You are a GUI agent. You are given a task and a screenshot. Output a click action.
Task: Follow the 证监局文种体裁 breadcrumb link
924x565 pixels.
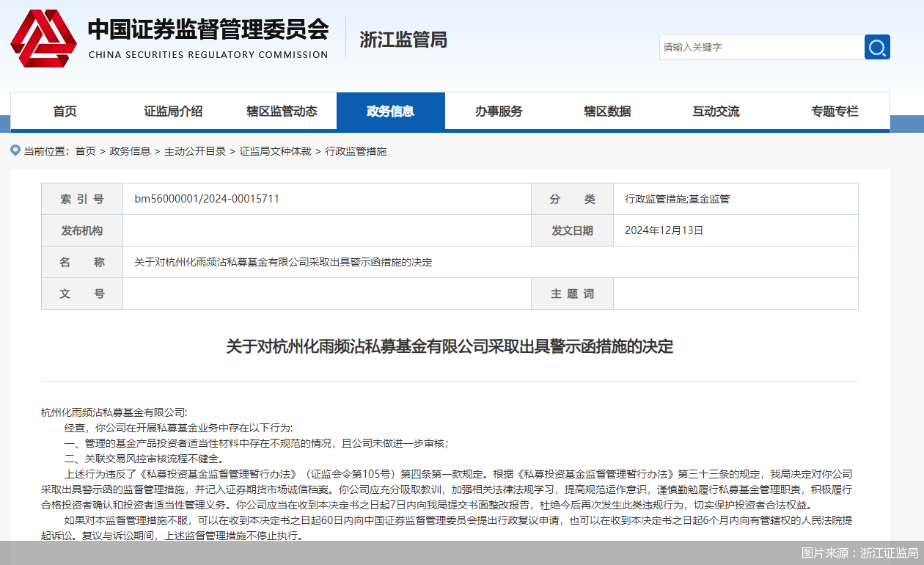coord(276,151)
